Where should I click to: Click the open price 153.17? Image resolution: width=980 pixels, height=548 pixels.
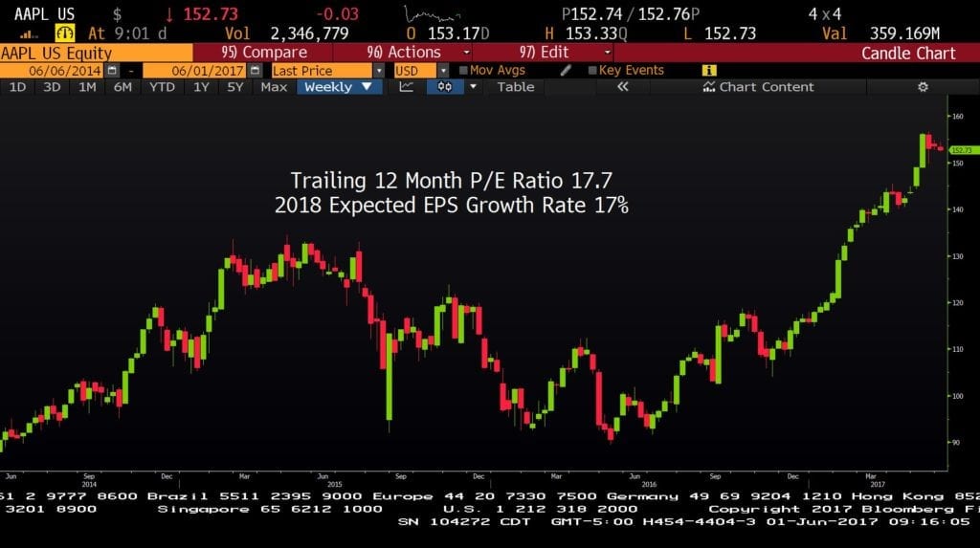(454, 33)
